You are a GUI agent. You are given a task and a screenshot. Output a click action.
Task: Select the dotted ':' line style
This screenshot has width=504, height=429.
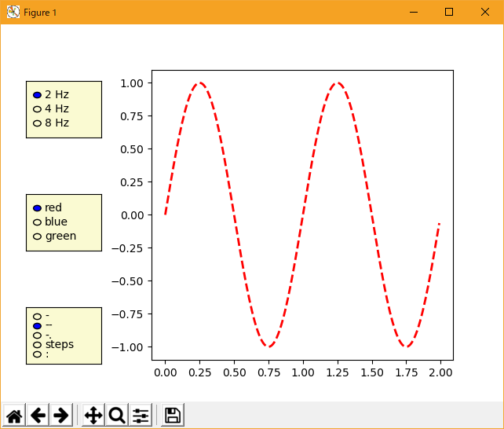[37, 354]
